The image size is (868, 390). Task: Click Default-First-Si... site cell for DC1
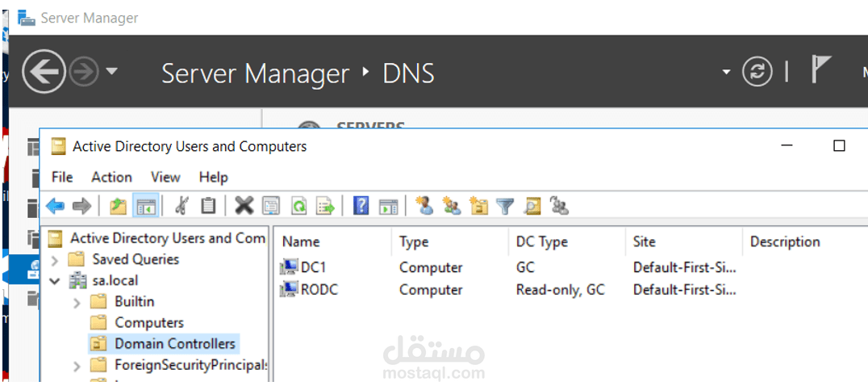point(685,267)
